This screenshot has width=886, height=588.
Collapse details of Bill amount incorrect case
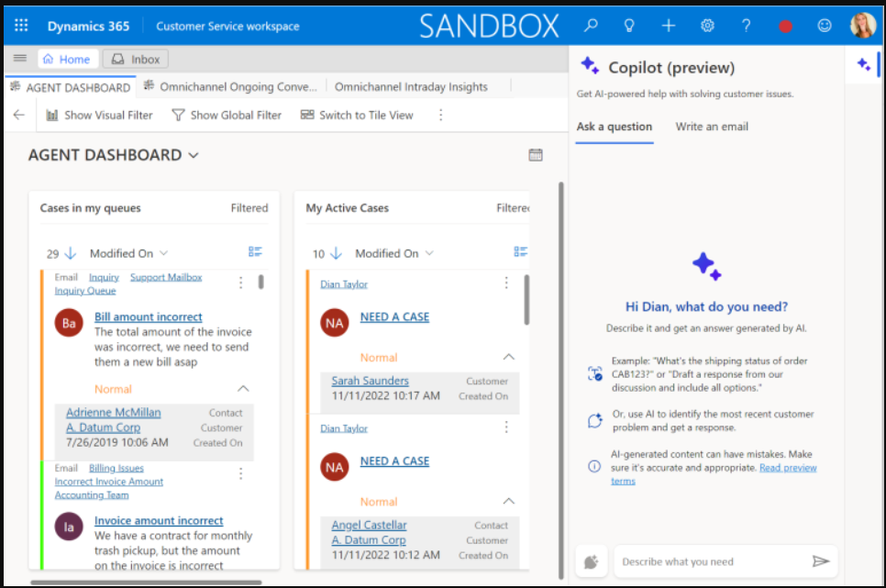click(x=243, y=388)
